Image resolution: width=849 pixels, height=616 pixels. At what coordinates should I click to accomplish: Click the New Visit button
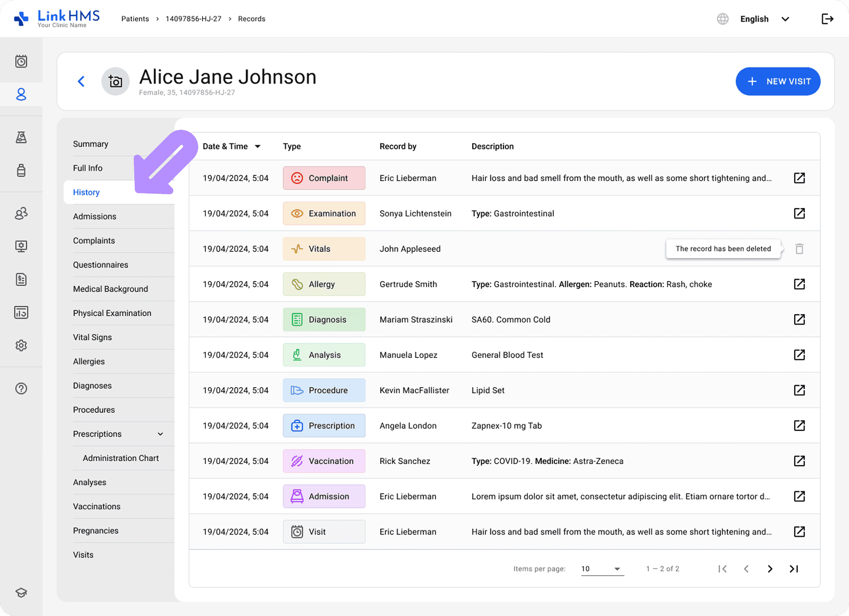coord(778,81)
